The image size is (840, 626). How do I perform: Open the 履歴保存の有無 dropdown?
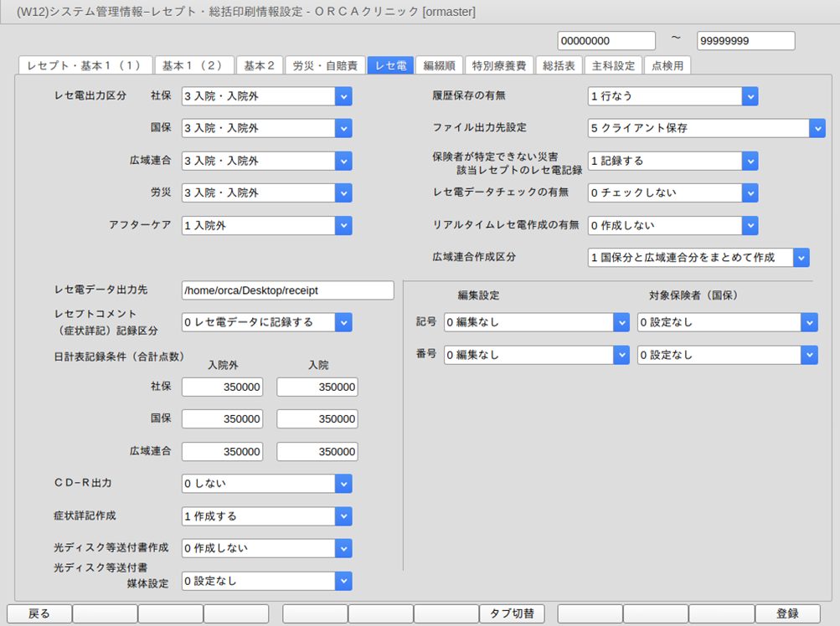[750, 96]
